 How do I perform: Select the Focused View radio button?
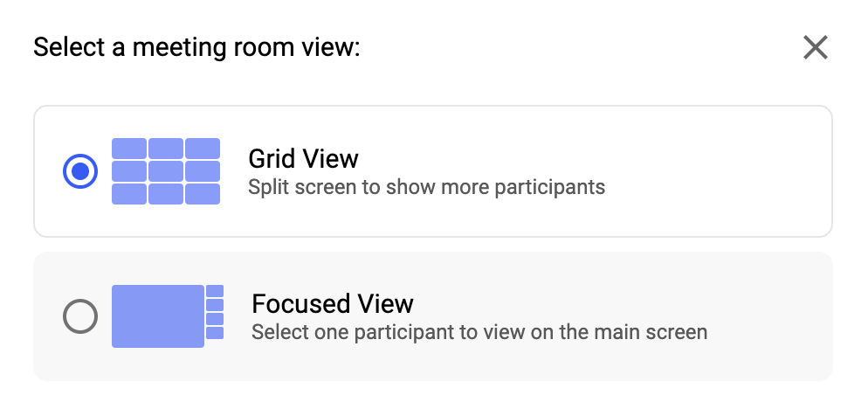click(x=80, y=316)
